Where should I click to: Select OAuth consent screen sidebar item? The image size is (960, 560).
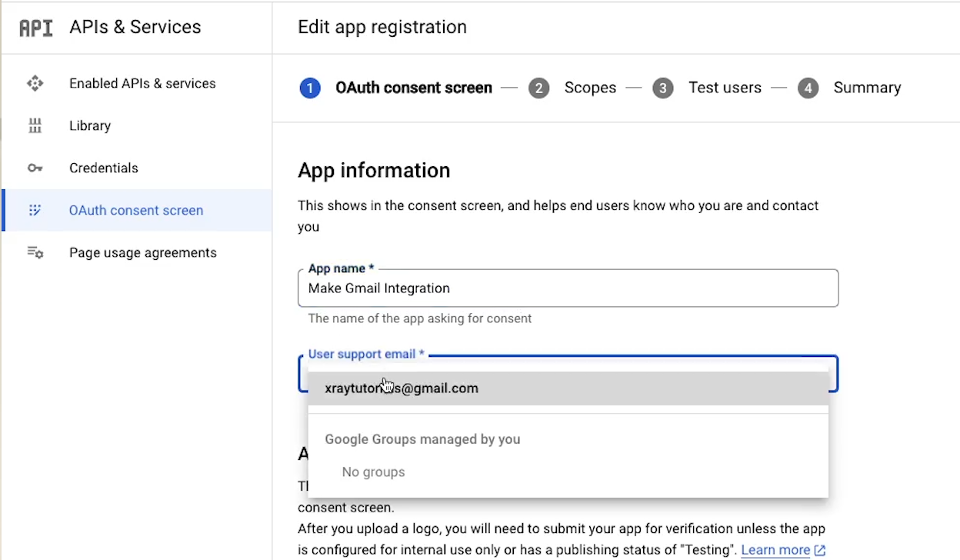click(137, 211)
